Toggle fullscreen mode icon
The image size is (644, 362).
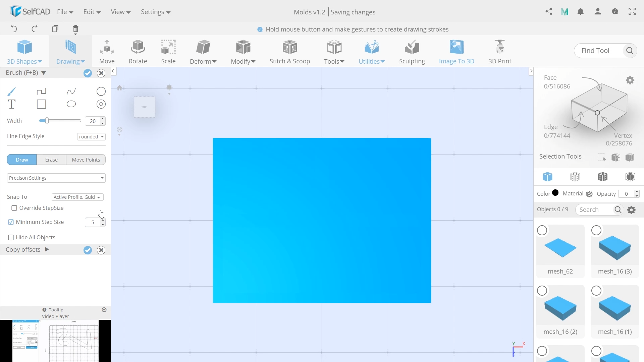(x=632, y=12)
